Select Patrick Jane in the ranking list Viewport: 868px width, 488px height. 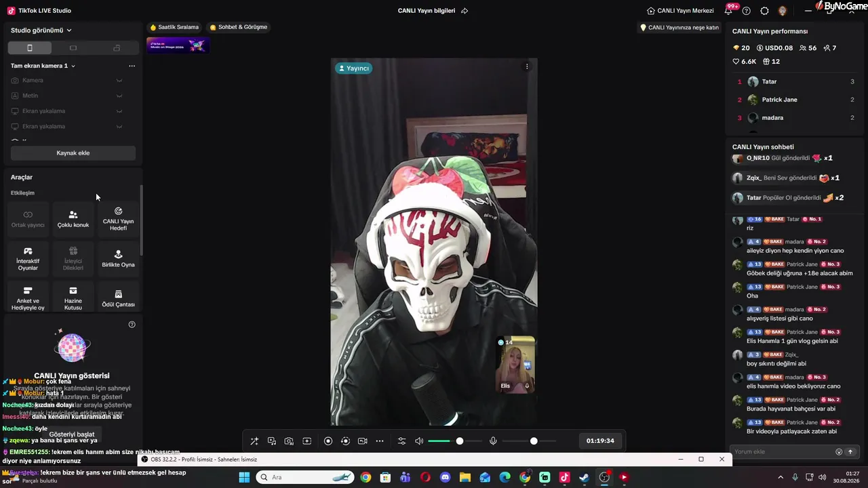click(x=796, y=100)
